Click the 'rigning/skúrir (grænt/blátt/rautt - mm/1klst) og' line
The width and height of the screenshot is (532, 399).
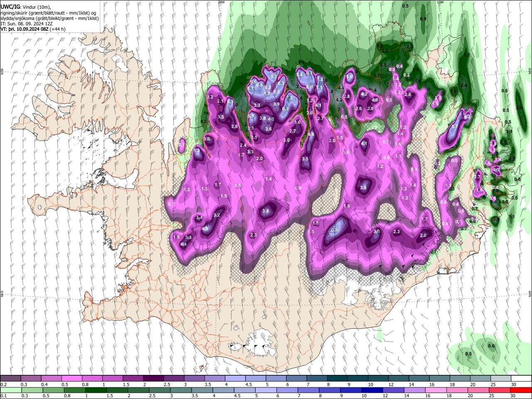(x=48, y=12)
